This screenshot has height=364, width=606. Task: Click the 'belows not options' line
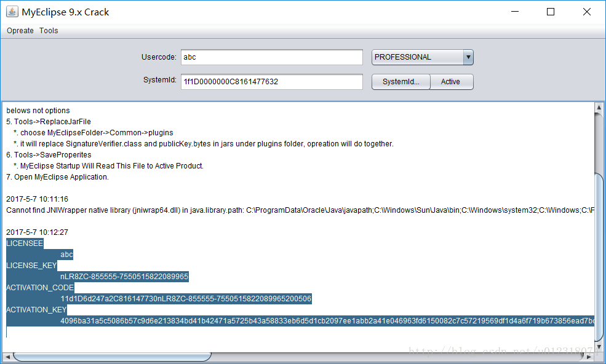click(x=38, y=111)
